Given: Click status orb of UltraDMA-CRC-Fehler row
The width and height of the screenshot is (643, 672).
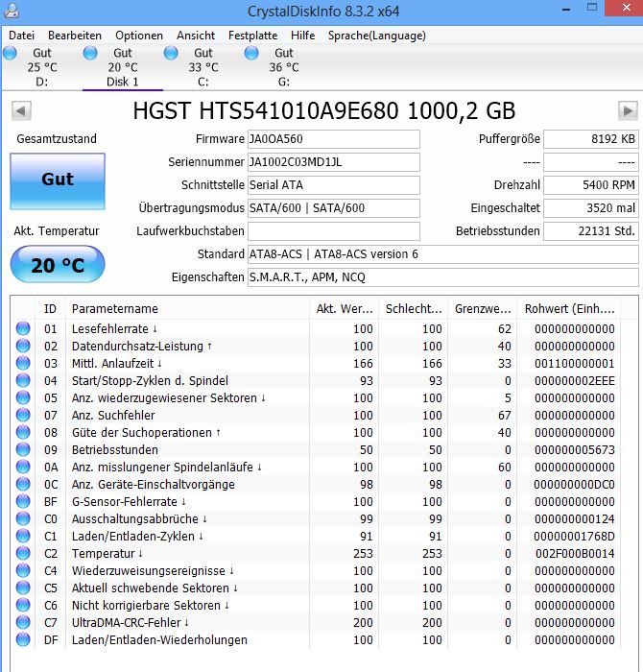Looking at the screenshot, I should pos(23,622).
